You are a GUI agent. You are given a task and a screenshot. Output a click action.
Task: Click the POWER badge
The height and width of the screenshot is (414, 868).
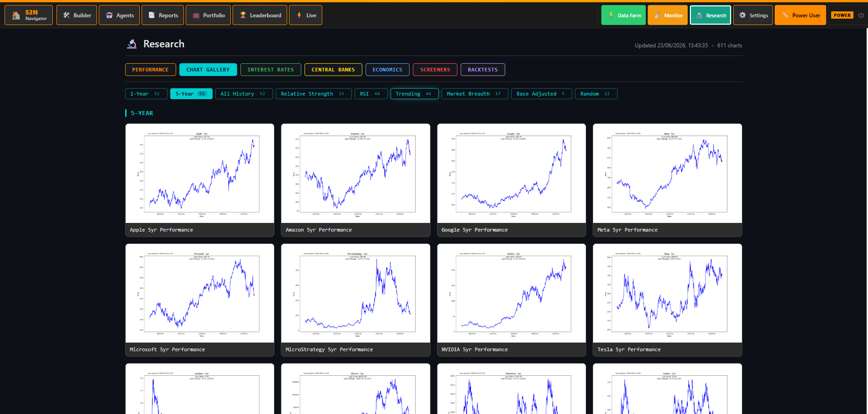(842, 15)
